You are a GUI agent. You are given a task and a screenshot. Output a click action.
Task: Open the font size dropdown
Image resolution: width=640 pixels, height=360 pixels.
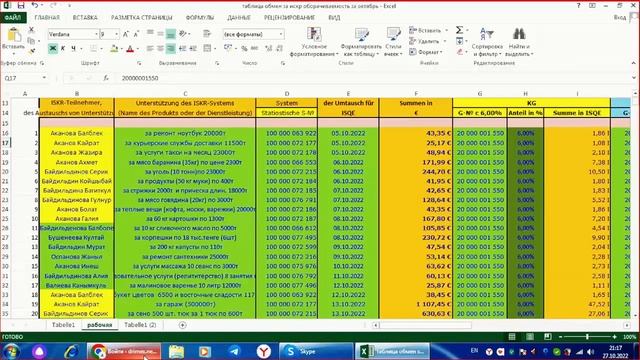tap(117, 34)
